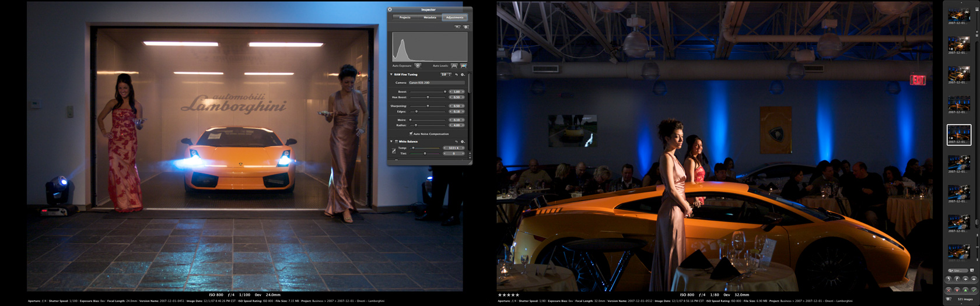The height and width of the screenshot is (306, 980).
Task: Click the Radius value field 4.00
Action: pos(457,125)
